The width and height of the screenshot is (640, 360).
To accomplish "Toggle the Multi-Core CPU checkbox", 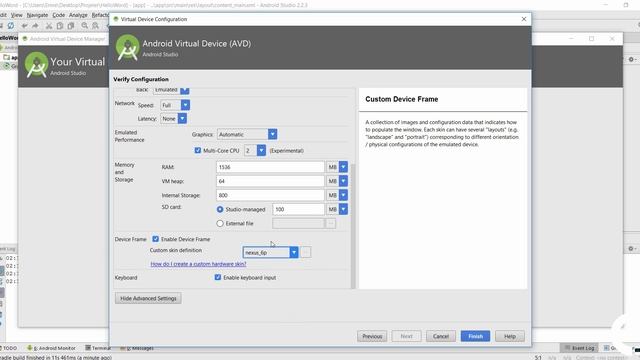I will click(x=198, y=151).
